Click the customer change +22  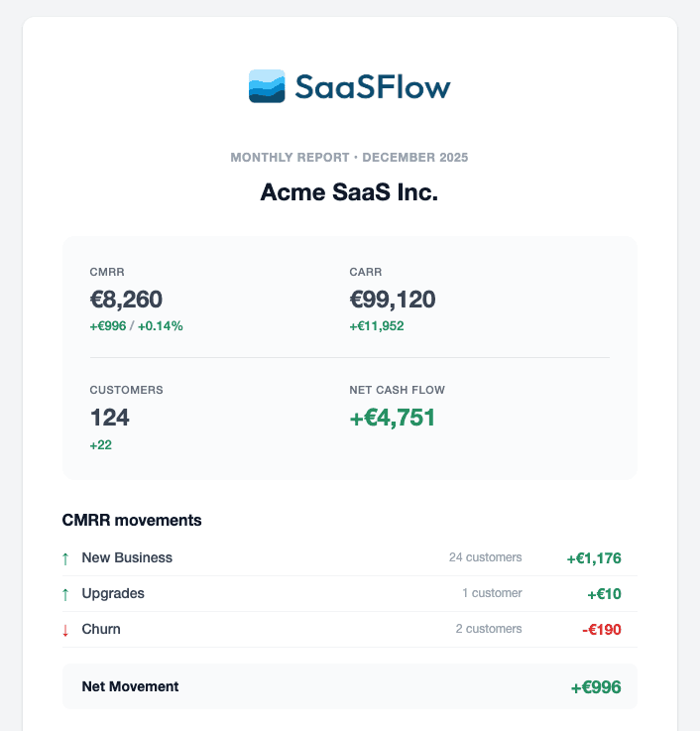click(x=100, y=445)
